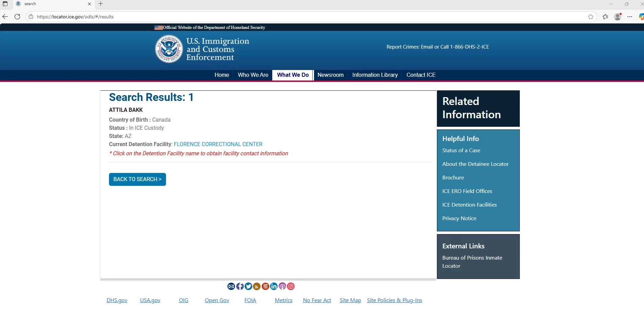Screen dimensions: 644x317
Task: Click Official Website of DHS banner text
Action: click(214, 28)
